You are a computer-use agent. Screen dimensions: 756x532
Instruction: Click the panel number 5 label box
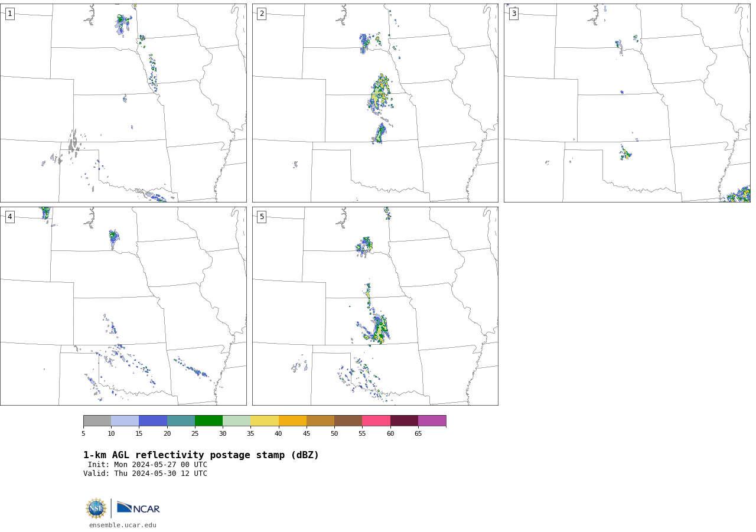pyautogui.click(x=262, y=217)
